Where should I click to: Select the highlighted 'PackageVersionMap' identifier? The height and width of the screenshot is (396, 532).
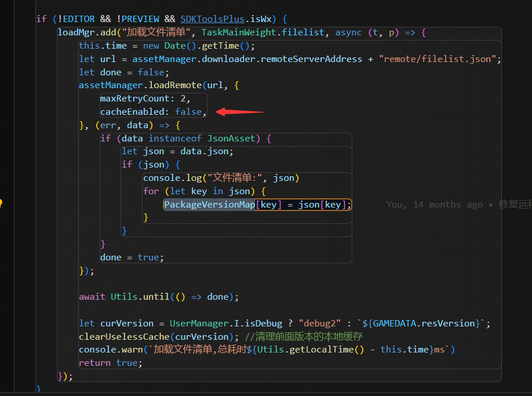pyautogui.click(x=209, y=205)
